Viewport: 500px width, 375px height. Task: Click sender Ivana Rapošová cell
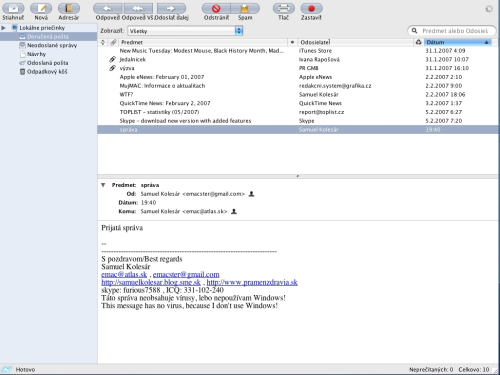point(319,59)
